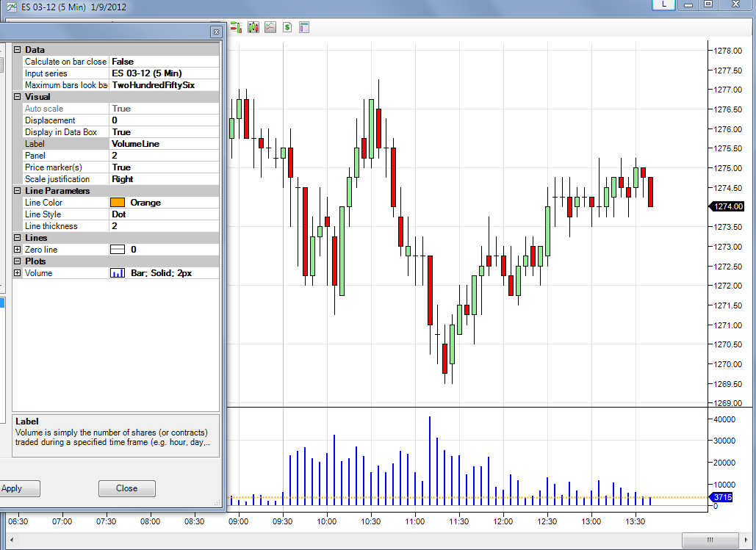Select Scale justification Right field
This screenshot has height=550, width=756.
click(x=165, y=179)
